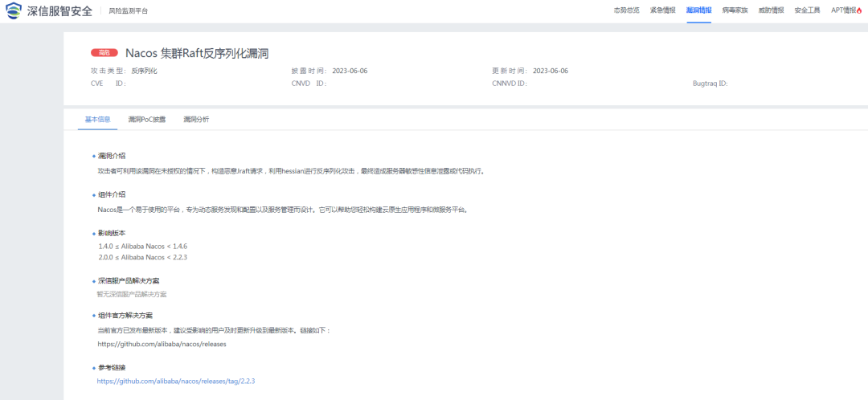
Task: Click the 更新时间 2023-06-06 value
Action: tap(551, 71)
